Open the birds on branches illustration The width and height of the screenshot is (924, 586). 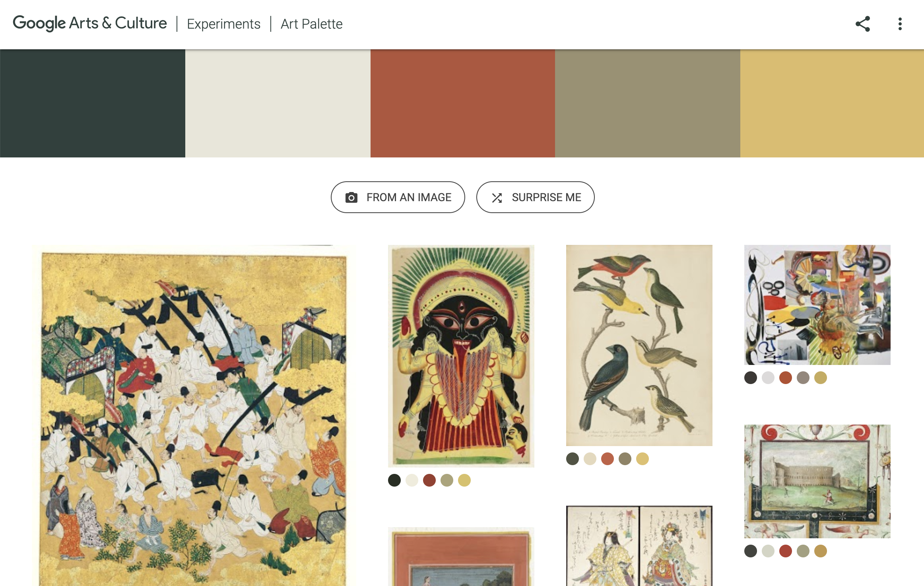point(639,345)
